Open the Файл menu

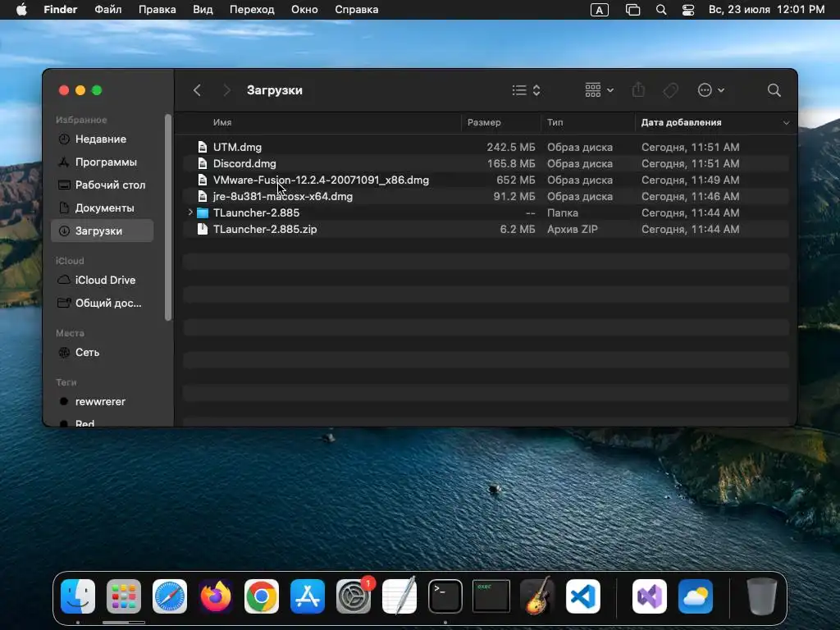107,10
